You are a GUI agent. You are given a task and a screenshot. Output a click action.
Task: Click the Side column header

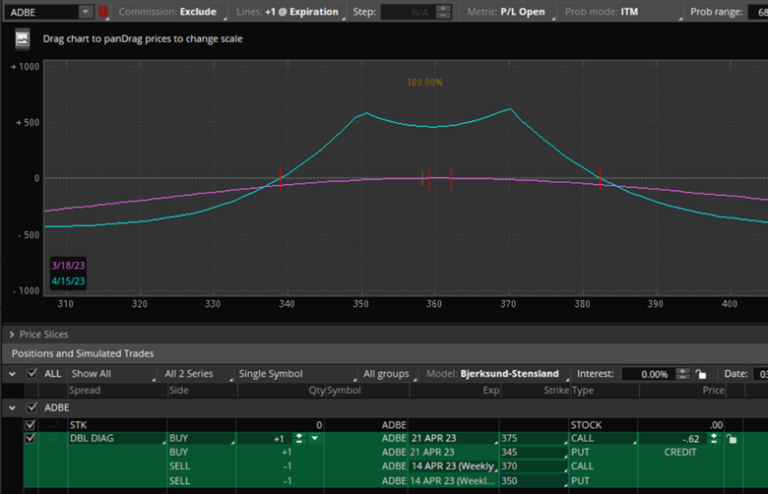click(179, 390)
